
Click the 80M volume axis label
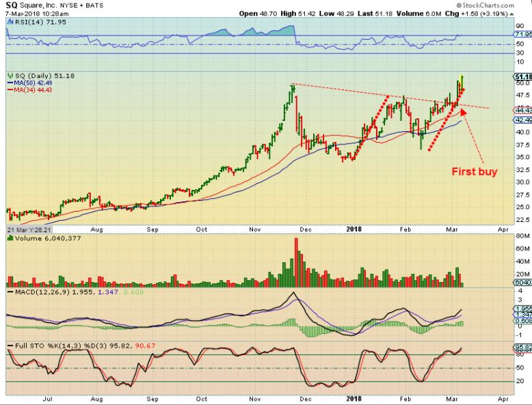[523, 236]
